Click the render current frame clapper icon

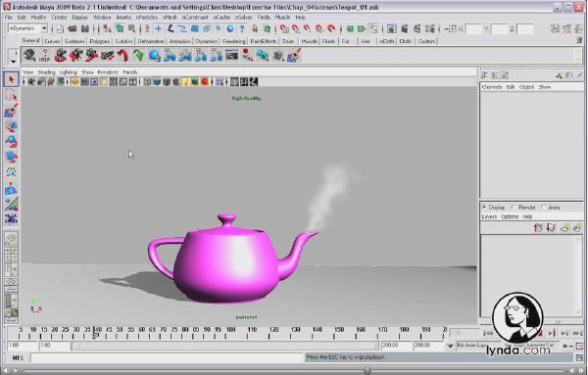[404, 28]
